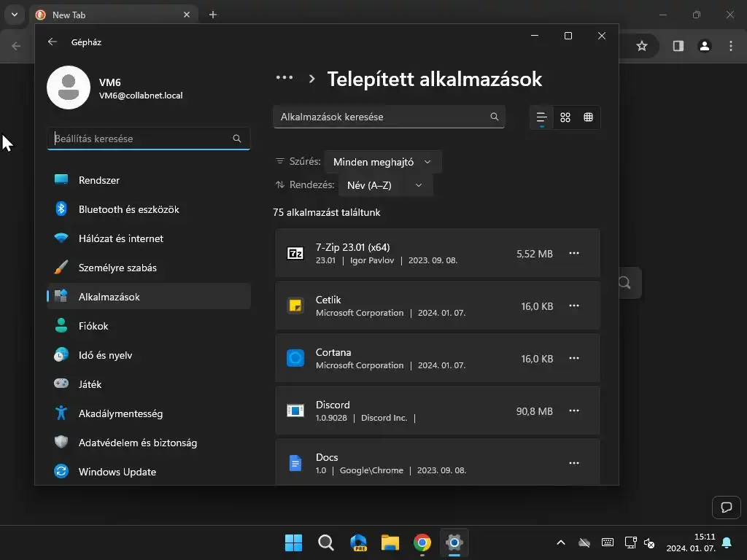Open the Név (A–Z) sort dropdown
747x560 pixels.
(385, 185)
